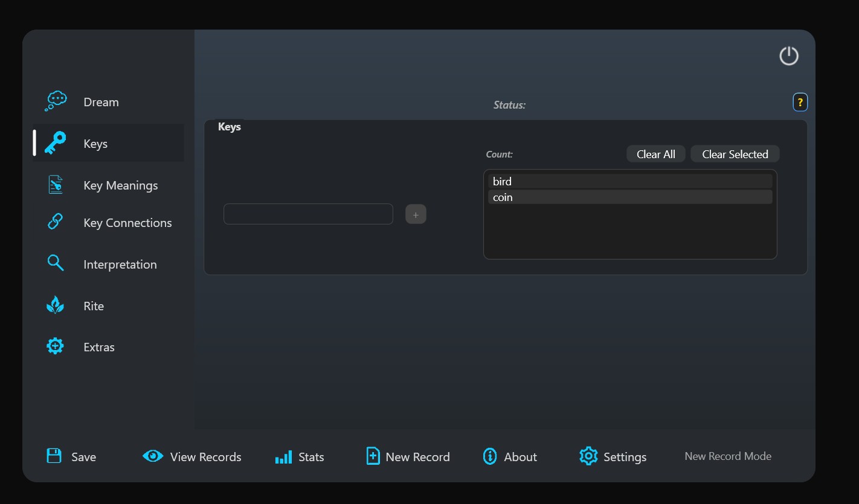
Task: Click the Save text label
Action: 83,457
